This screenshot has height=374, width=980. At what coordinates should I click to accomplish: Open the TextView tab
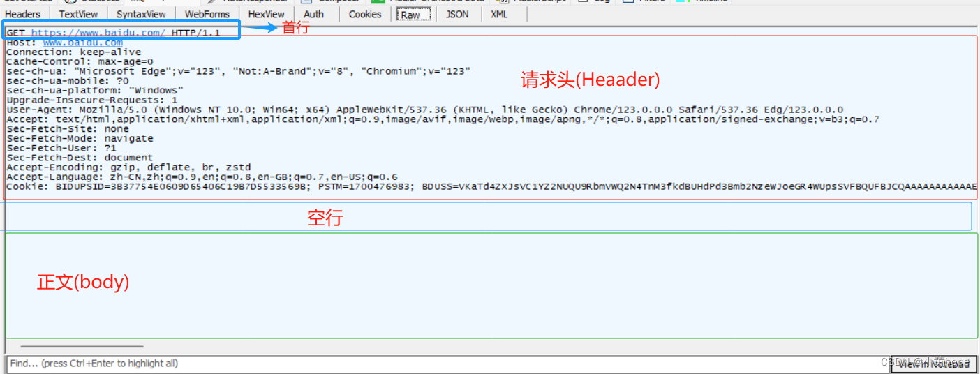pyautogui.click(x=78, y=14)
